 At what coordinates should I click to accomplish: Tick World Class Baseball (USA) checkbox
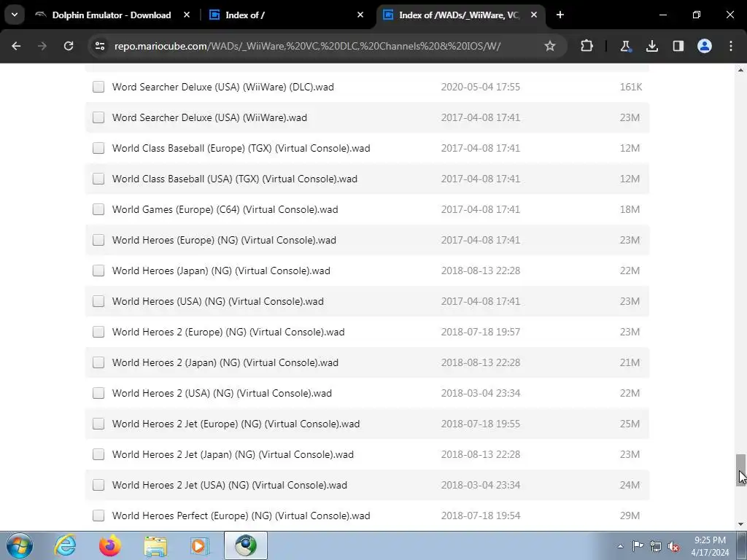[x=98, y=179]
